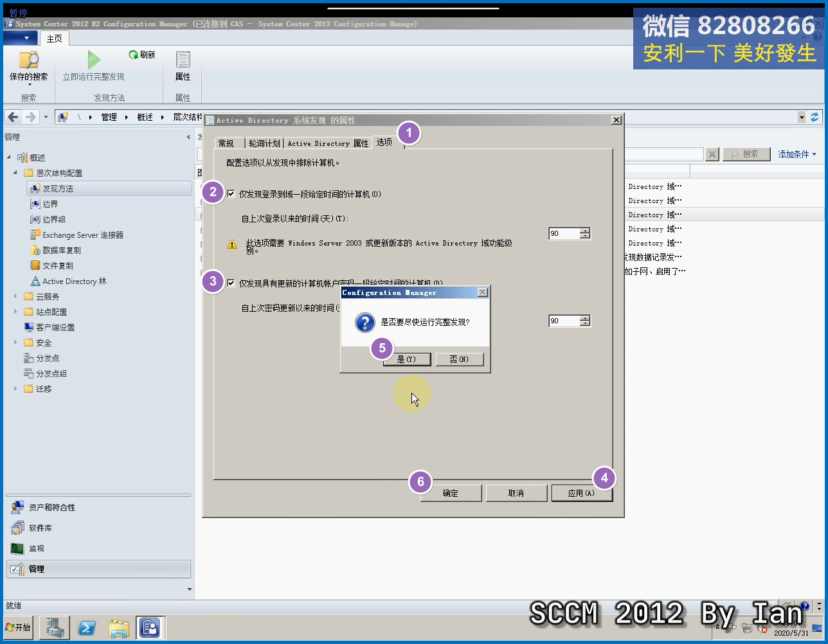
Task: Open the navigation history dropdown beside forward arrow
Action: click(x=46, y=117)
